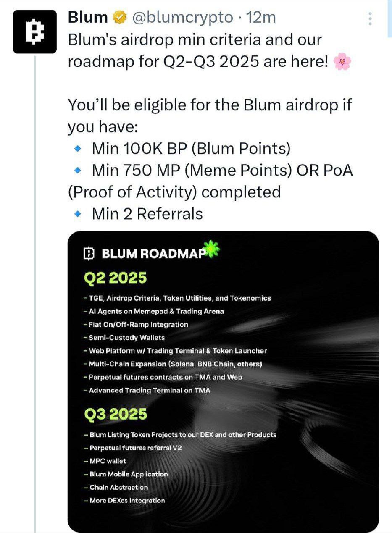Image resolution: width=392 pixels, height=533 pixels.
Task: Open the 12m tweet timestamp
Action: tap(261, 18)
